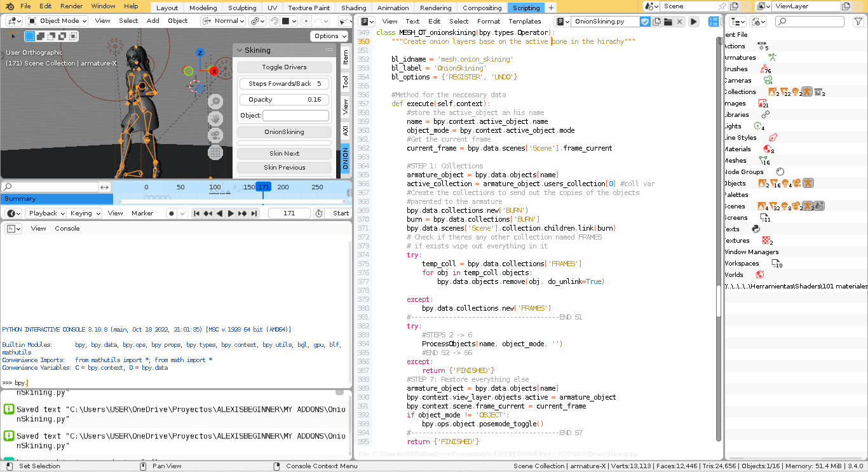Toggle the script register shield checkbox
Image resolution: width=868 pixels, height=472 pixels.
(x=645, y=22)
